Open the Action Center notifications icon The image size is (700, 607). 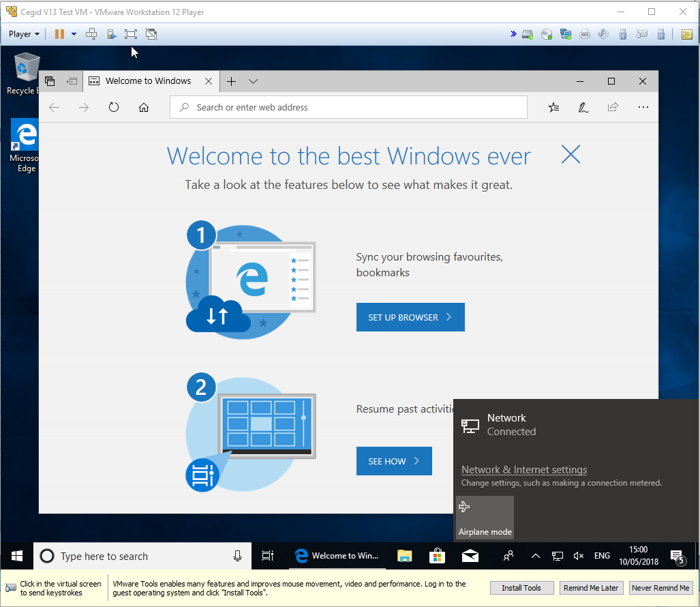click(x=678, y=557)
